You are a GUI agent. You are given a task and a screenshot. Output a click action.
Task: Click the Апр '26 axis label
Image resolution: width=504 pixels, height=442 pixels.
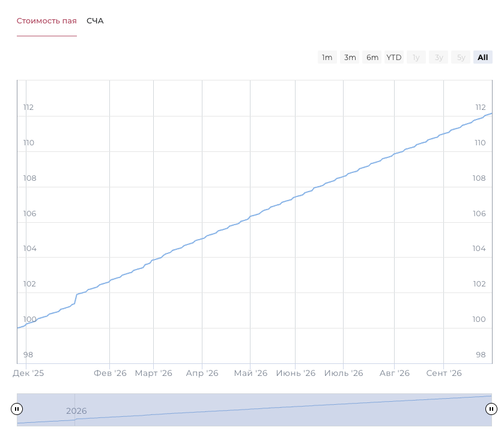pyautogui.click(x=202, y=373)
